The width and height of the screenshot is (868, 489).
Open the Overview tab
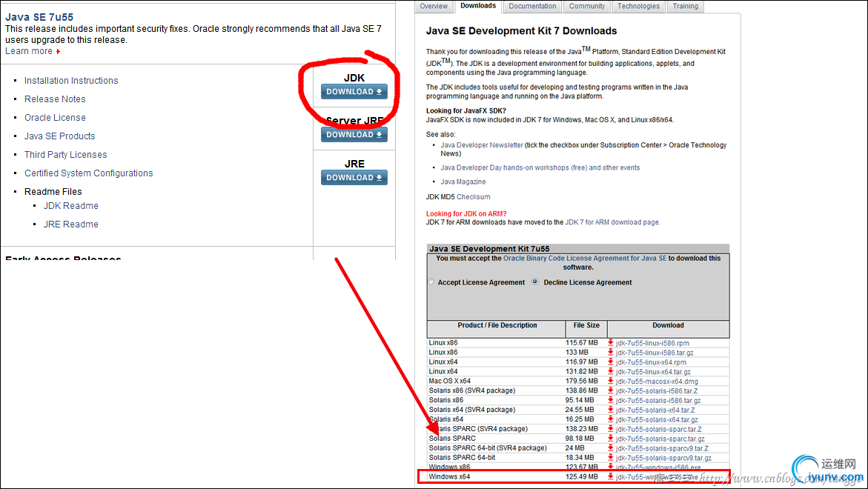434,6
